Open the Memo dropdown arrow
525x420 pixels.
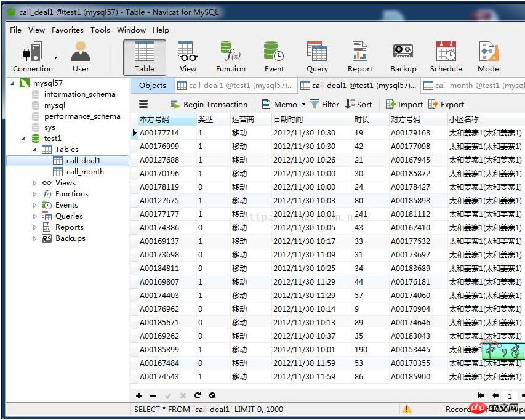pos(303,105)
